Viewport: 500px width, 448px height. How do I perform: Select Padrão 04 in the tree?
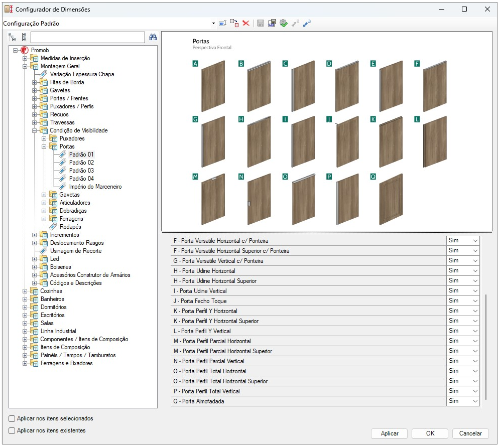[81, 179]
